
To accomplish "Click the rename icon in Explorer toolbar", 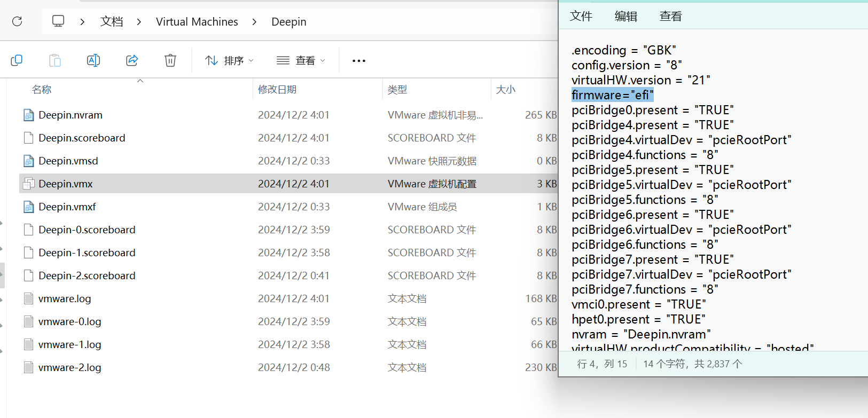I will click(x=93, y=60).
